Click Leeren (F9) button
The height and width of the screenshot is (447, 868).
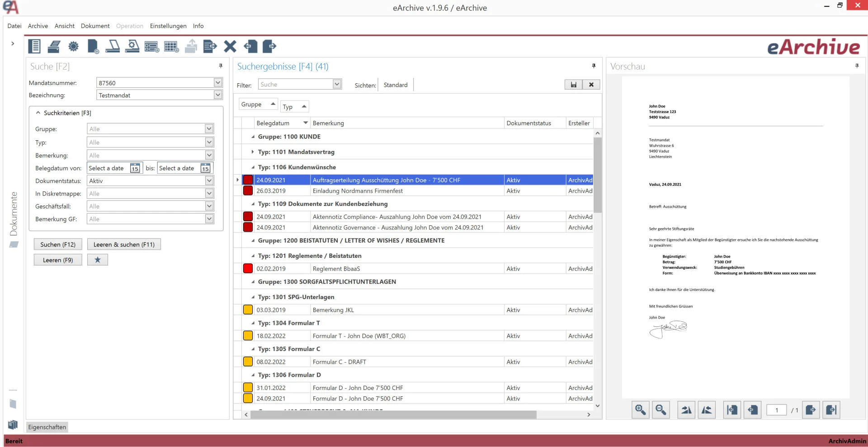click(x=58, y=260)
